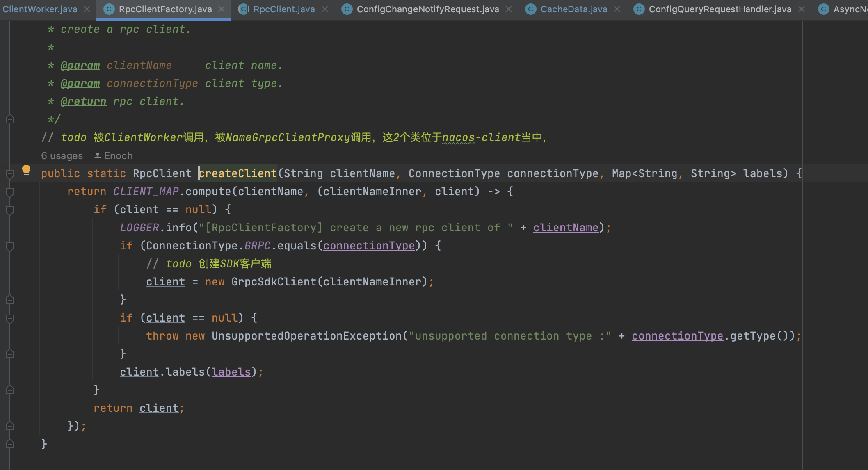Open the ConfigChangeNotifyRequest.java tab

(x=428, y=9)
